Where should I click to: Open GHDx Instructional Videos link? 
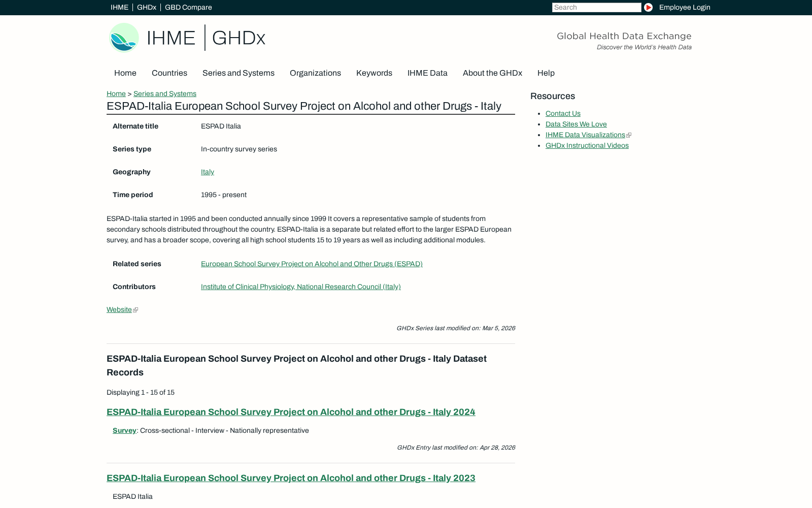[x=587, y=145]
